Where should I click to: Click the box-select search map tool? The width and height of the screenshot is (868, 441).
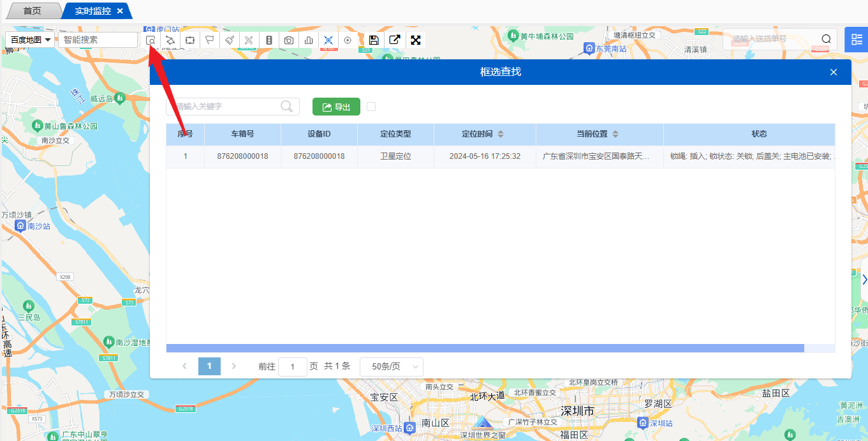point(151,40)
